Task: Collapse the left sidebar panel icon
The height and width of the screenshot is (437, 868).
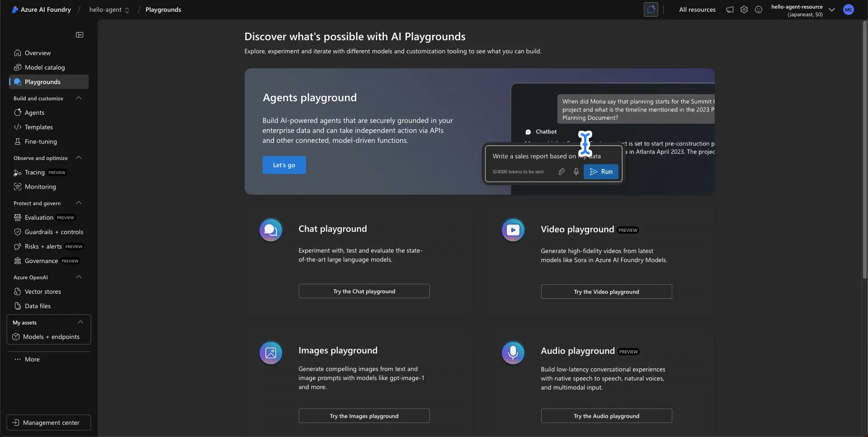Action: click(x=80, y=35)
